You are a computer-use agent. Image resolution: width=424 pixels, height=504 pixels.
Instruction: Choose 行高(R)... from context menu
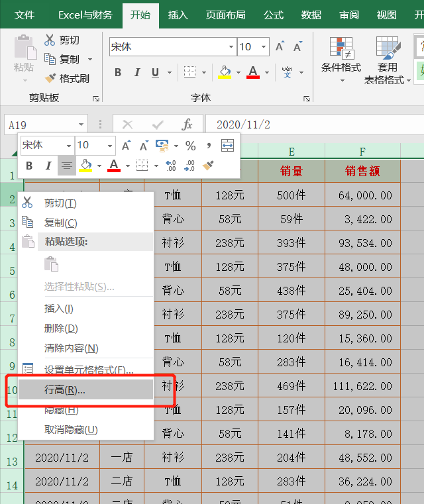86,389
